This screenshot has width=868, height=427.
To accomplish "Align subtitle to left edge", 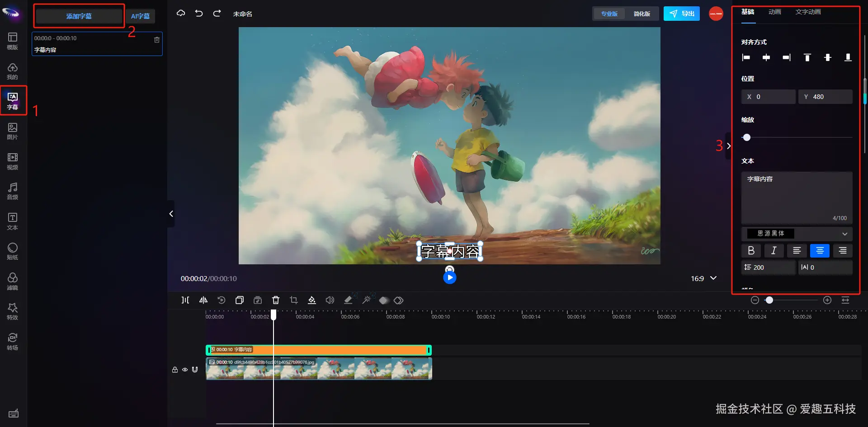I will pos(746,57).
